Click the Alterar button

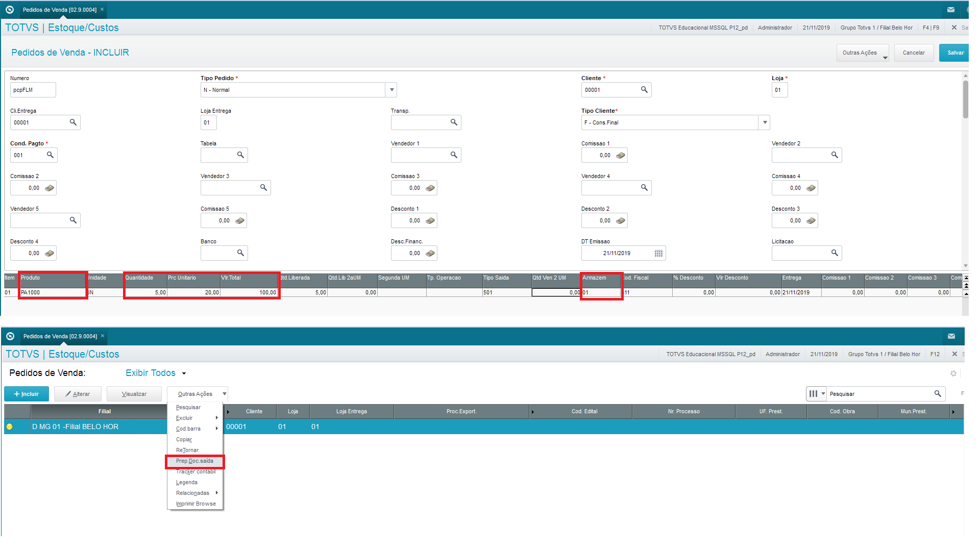78,394
